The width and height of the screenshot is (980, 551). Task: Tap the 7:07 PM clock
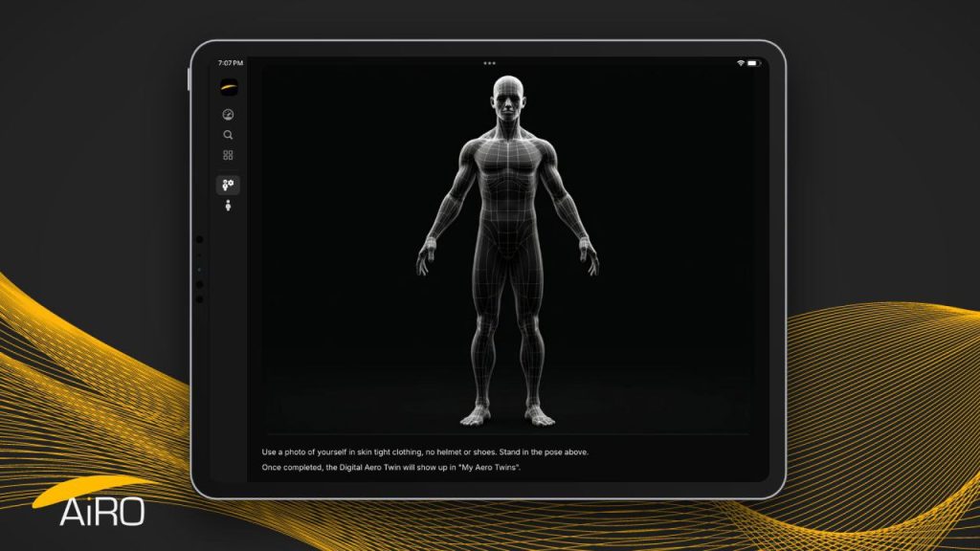tap(231, 63)
